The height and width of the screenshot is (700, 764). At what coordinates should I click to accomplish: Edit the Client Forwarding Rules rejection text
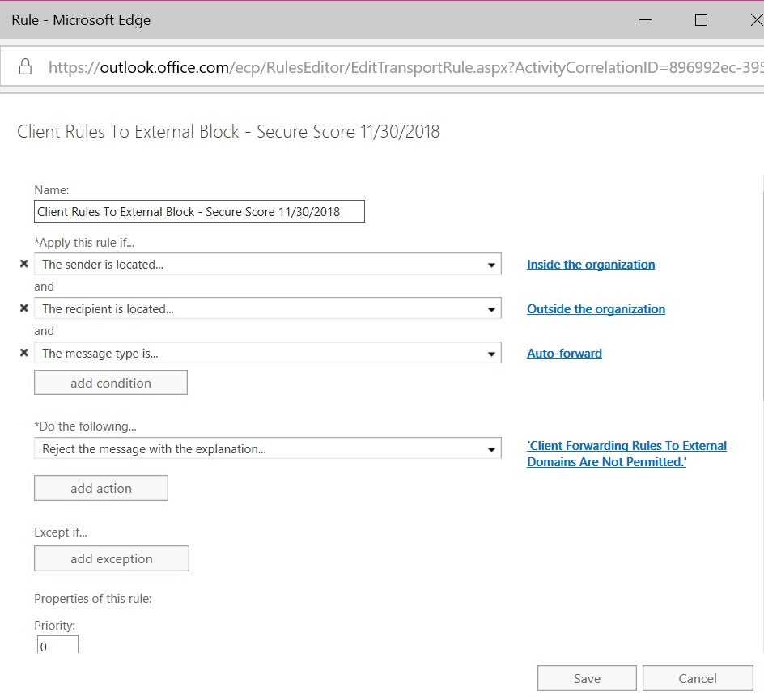click(x=626, y=453)
